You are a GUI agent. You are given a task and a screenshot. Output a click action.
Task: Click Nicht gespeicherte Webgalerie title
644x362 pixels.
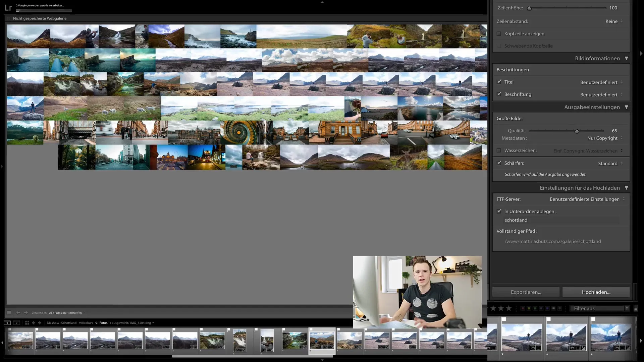tap(40, 18)
